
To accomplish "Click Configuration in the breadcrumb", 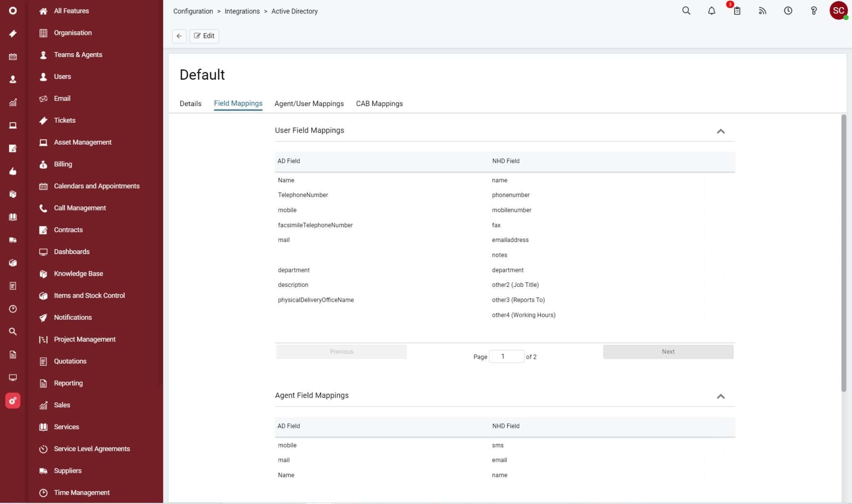I will tap(193, 11).
